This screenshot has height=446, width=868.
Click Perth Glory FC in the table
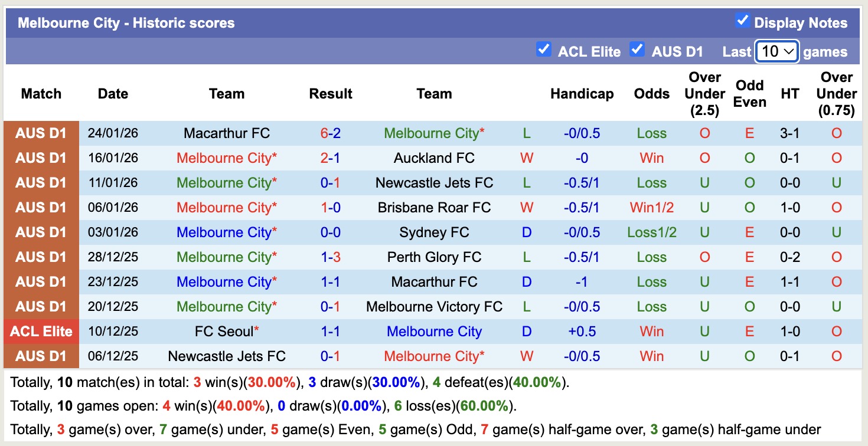[434, 257]
